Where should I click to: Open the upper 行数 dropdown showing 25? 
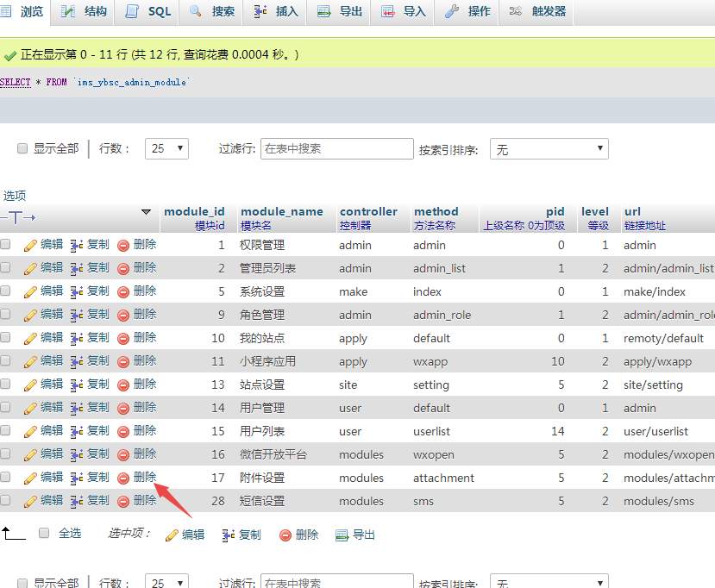[166, 148]
